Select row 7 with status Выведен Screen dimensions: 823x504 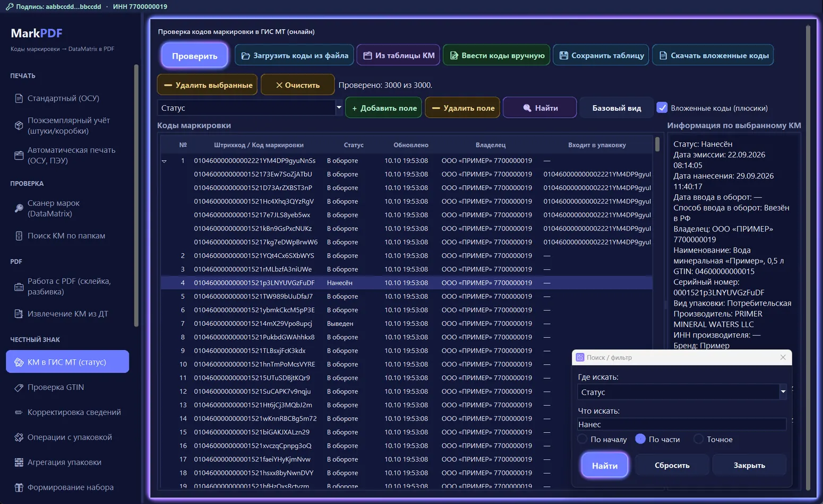[407, 324]
